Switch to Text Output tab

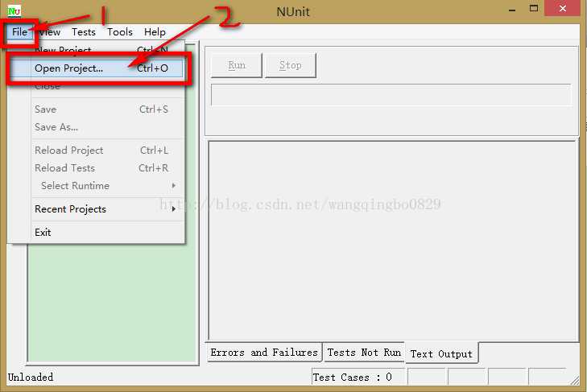click(441, 353)
